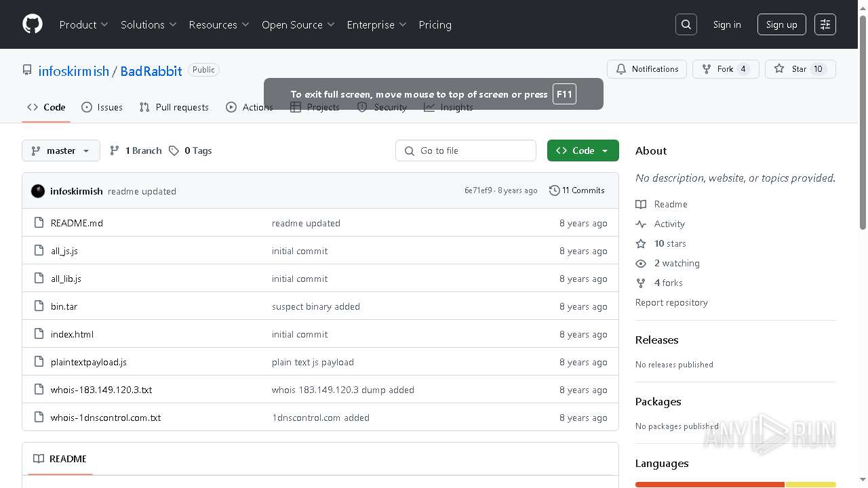Click the file icon beside README.md
This screenshot has width=868, height=488.
[x=39, y=222]
